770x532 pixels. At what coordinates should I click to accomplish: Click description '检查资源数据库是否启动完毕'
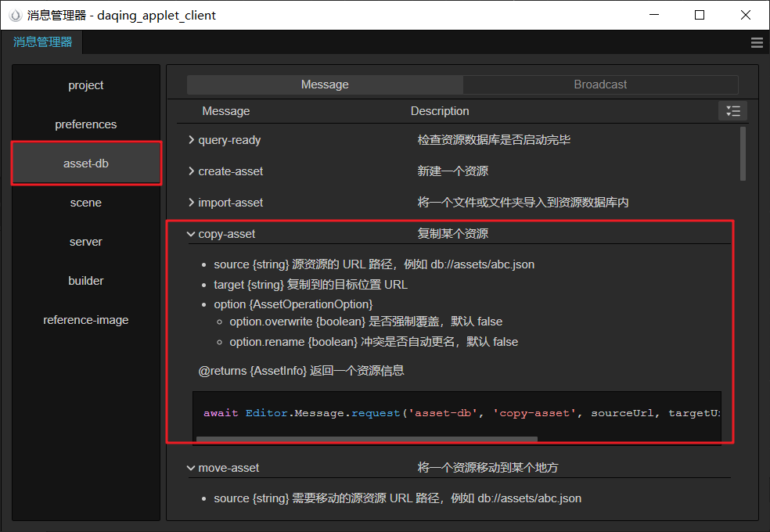[494, 140]
